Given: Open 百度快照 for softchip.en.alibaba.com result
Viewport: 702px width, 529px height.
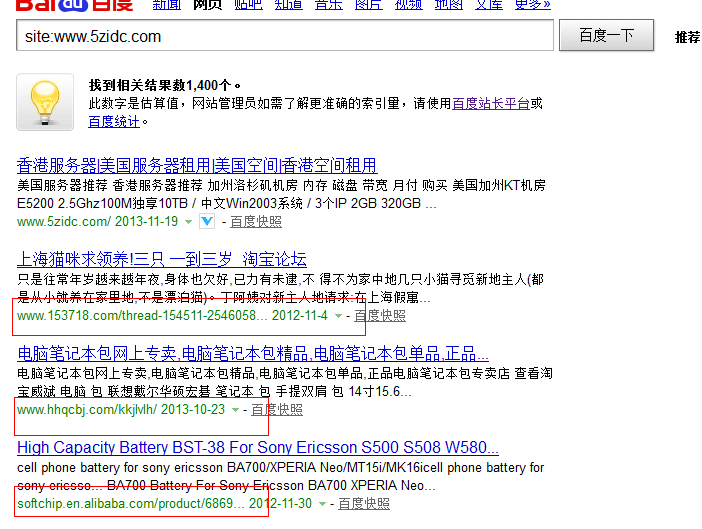Looking at the screenshot, I should tap(364, 503).
